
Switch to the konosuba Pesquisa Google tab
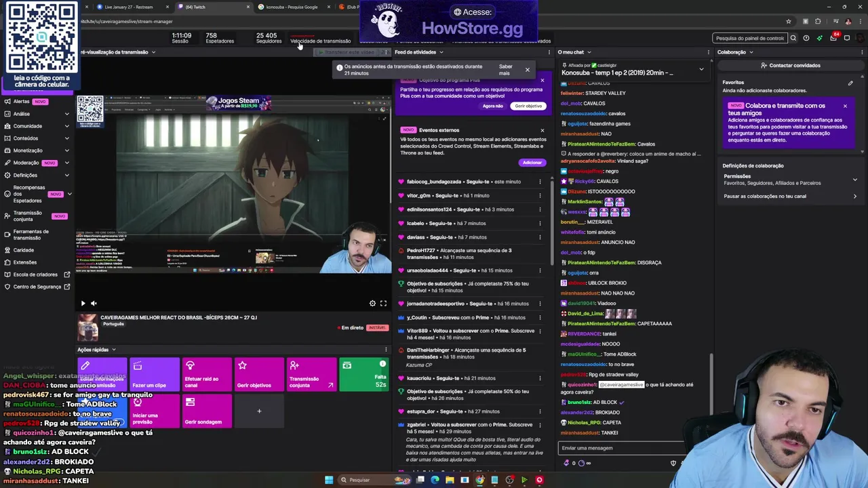pyautogui.click(x=292, y=7)
